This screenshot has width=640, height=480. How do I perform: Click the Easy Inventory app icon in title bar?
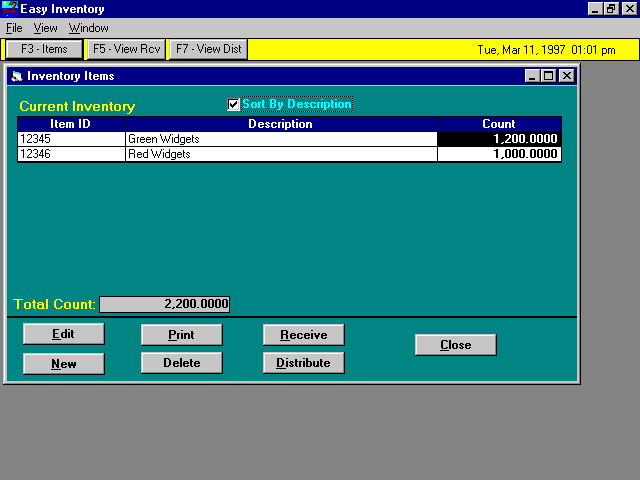coord(10,9)
